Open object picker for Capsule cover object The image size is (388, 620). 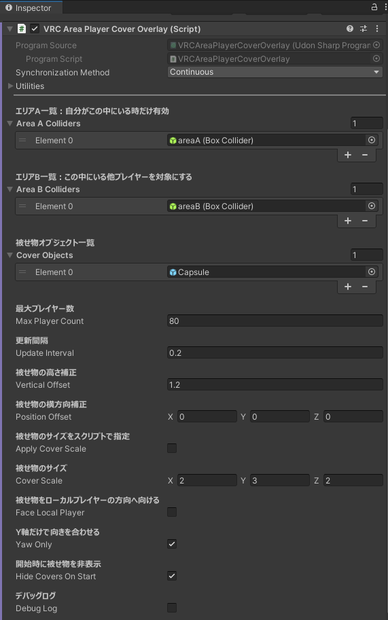click(x=371, y=272)
